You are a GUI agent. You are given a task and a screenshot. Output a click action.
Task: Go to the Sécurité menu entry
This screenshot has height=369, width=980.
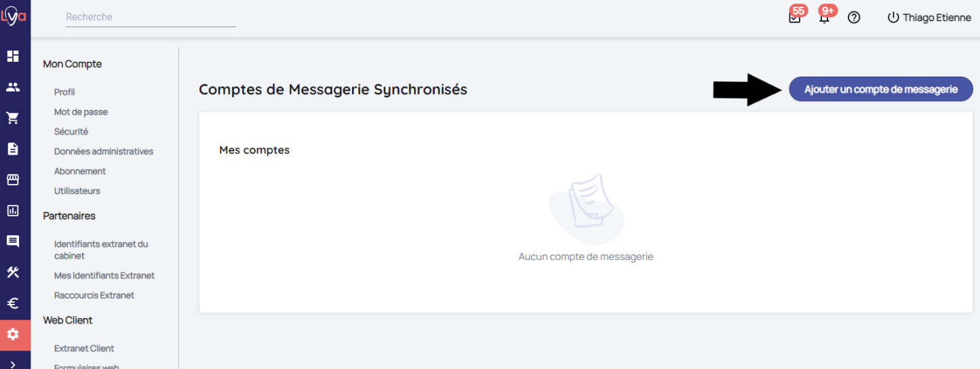[x=71, y=132]
